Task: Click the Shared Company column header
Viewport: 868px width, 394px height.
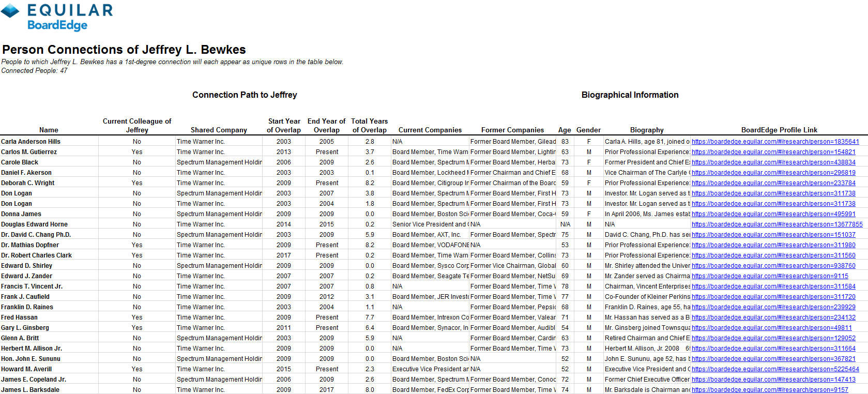Action: (219, 130)
